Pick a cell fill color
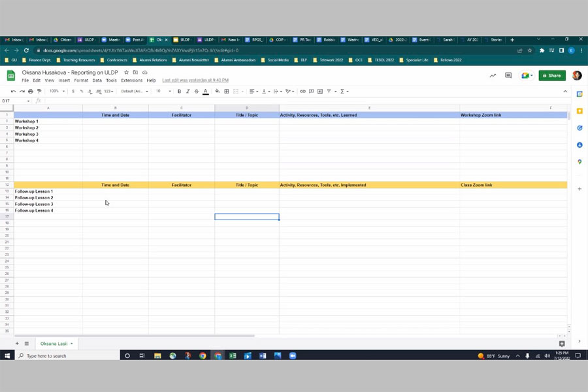Screen dimensions: 588x392 tap(218, 91)
